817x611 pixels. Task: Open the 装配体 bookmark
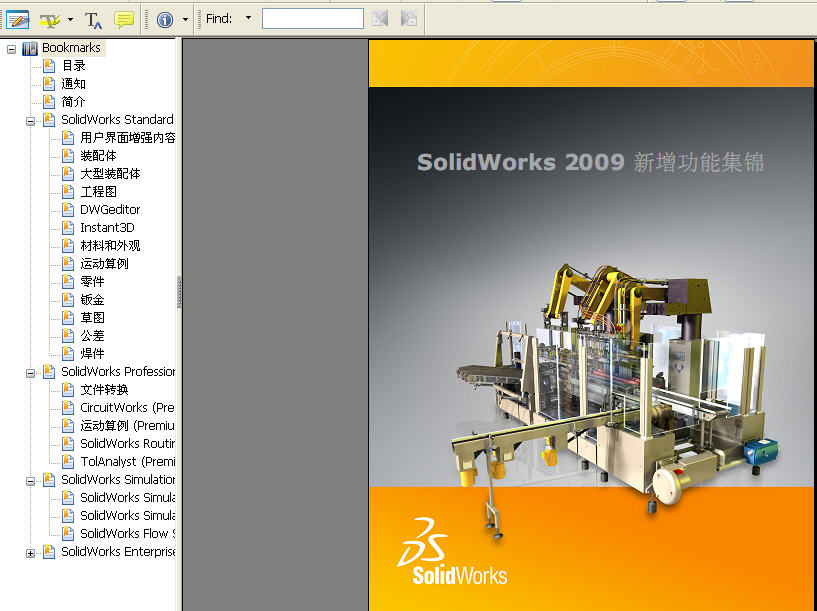coord(98,156)
